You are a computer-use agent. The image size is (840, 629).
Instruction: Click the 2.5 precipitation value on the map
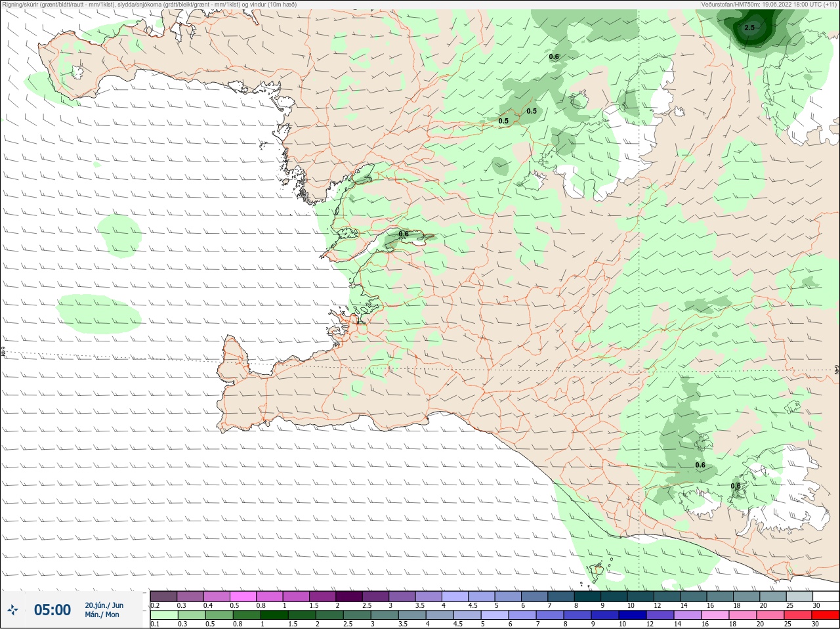click(749, 28)
